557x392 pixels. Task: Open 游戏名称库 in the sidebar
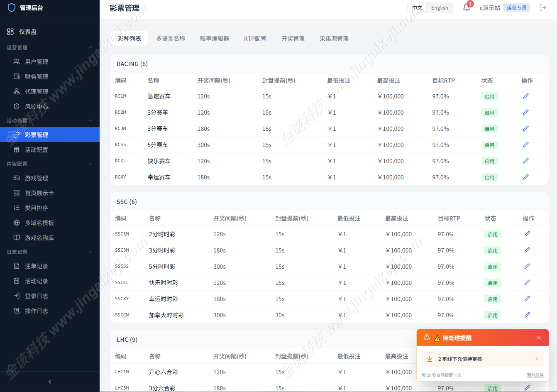click(x=50, y=238)
